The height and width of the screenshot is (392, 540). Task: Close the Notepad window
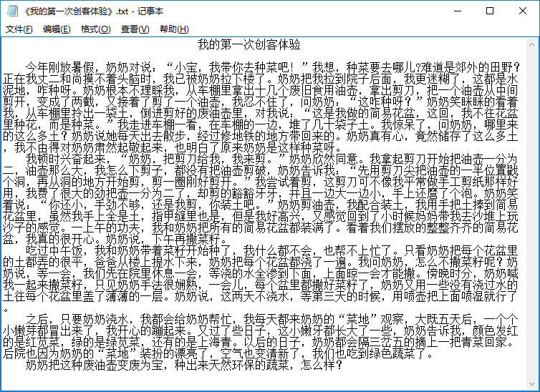click(x=522, y=11)
